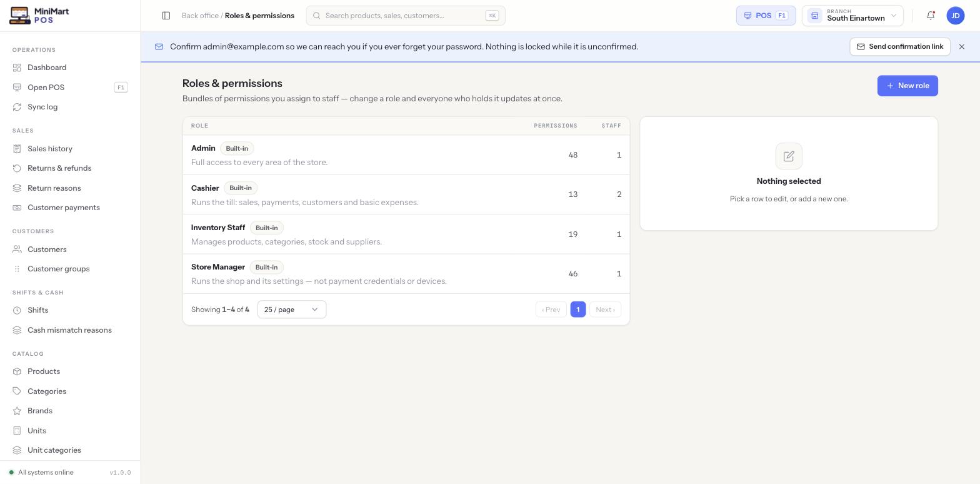Click the Categories tag icon
The height and width of the screenshot is (484, 980).
pyautogui.click(x=17, y=391)
